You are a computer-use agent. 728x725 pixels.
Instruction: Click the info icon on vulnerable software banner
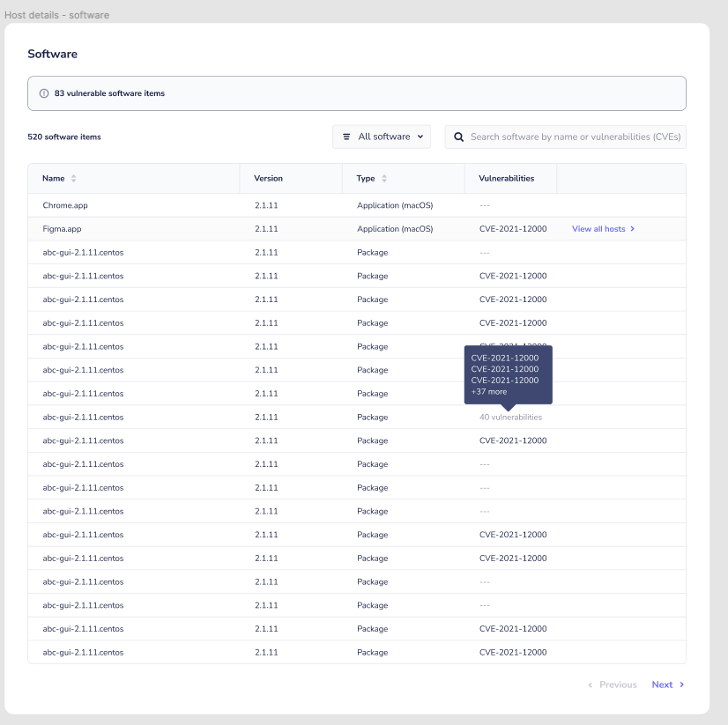point(45,92)
